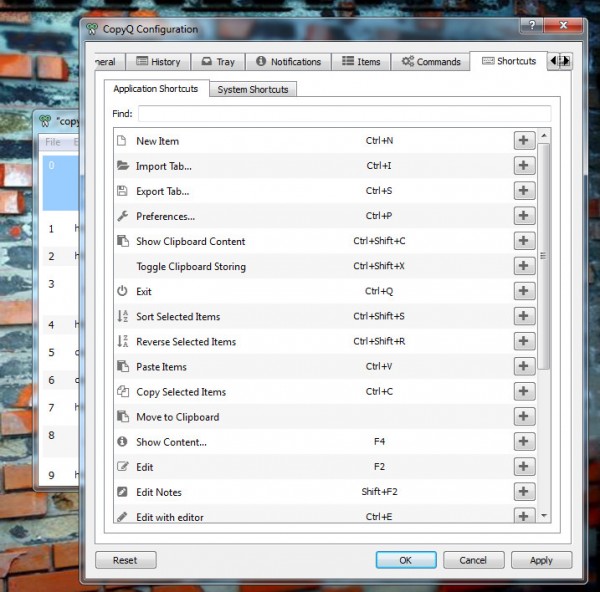This screenshot has width=600, height=592.
Task: Click the Toggle Clipboard Storing row label
Action: click(x=191, y=266)
